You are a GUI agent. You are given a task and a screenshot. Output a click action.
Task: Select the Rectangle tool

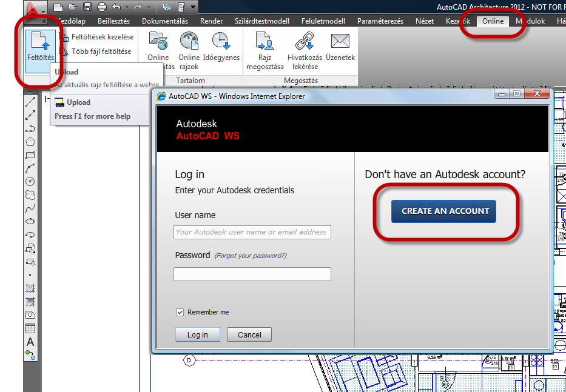pos(30,155)
